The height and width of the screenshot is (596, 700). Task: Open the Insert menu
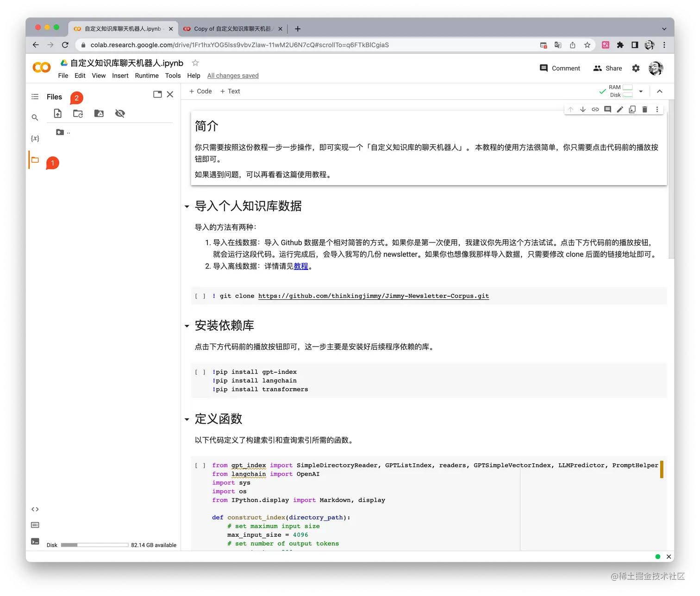[120, 75]
